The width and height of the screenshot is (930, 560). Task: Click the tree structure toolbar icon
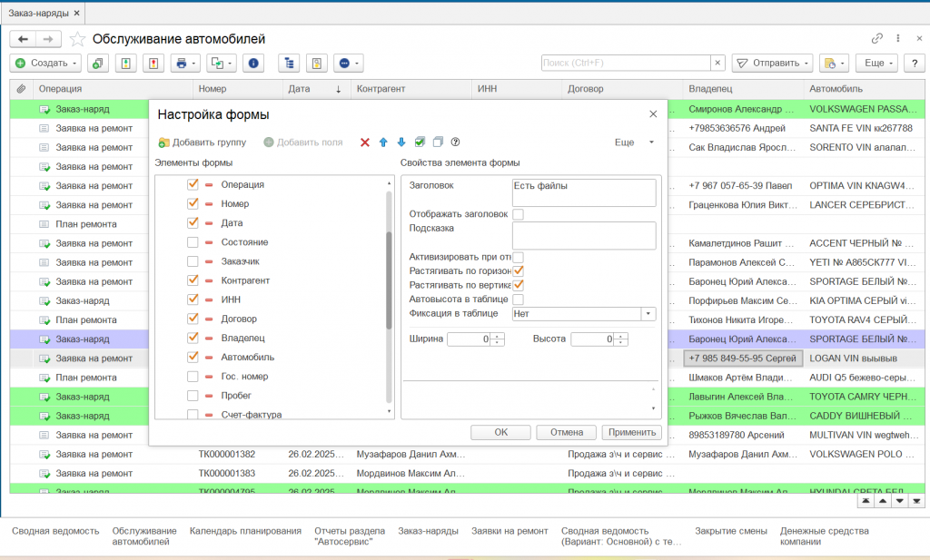click(x=290, y=64)
